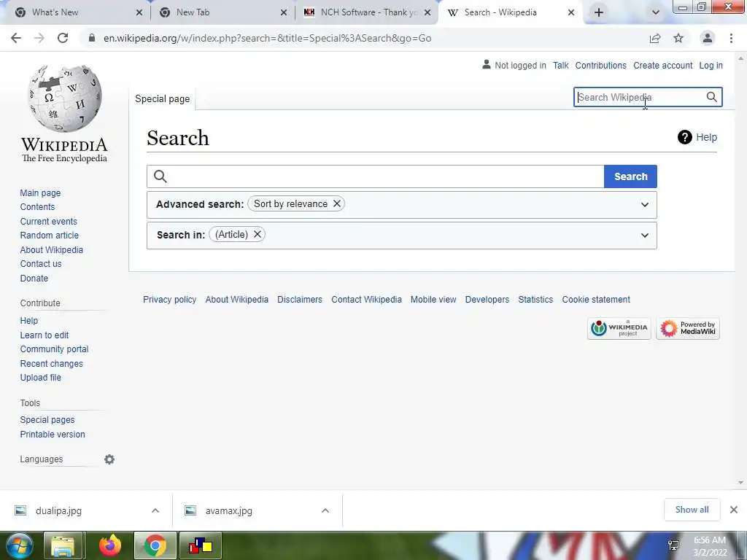Open the Chrome three-dot menu
The image size is (747, 560).
coord(731,38)
